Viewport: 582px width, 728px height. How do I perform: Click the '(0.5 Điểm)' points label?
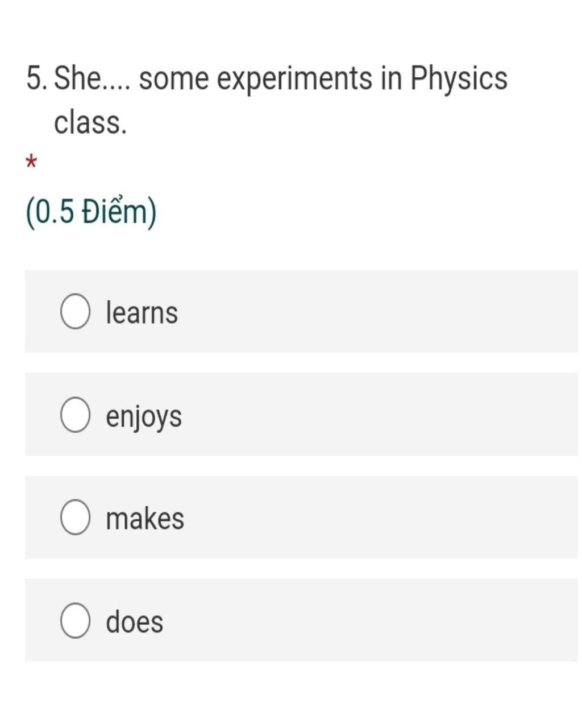tap(92, 212)
